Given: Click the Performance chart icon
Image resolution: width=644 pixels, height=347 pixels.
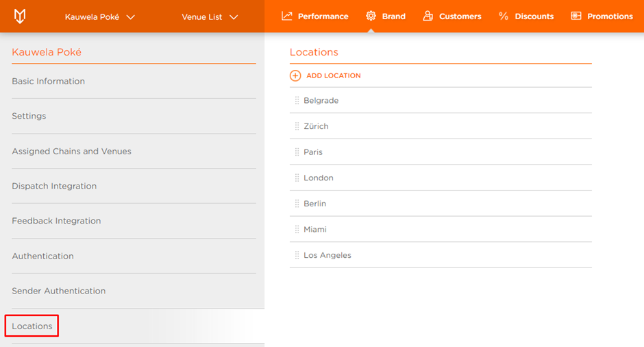Looking at the screenshot, I should (286, 16).
